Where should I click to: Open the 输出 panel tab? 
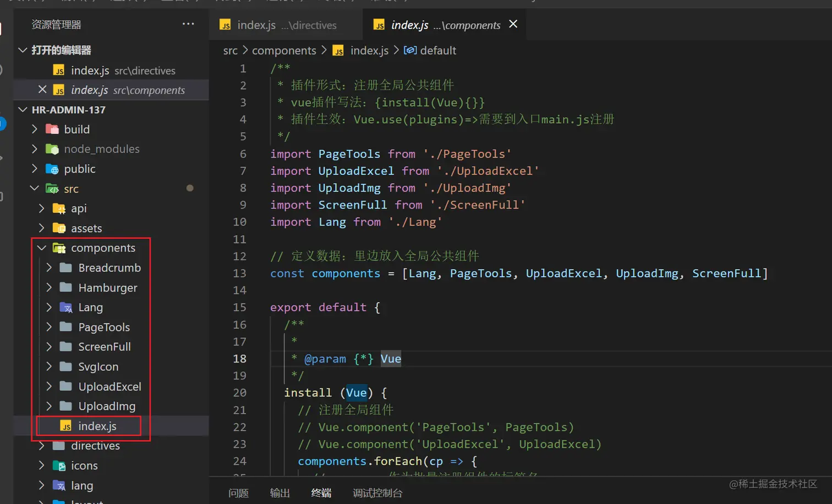click(280, 493)
